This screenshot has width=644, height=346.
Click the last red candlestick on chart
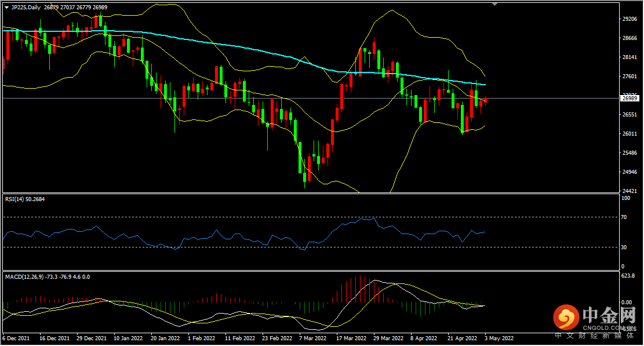pyautogui.click(x=486, y=101)
